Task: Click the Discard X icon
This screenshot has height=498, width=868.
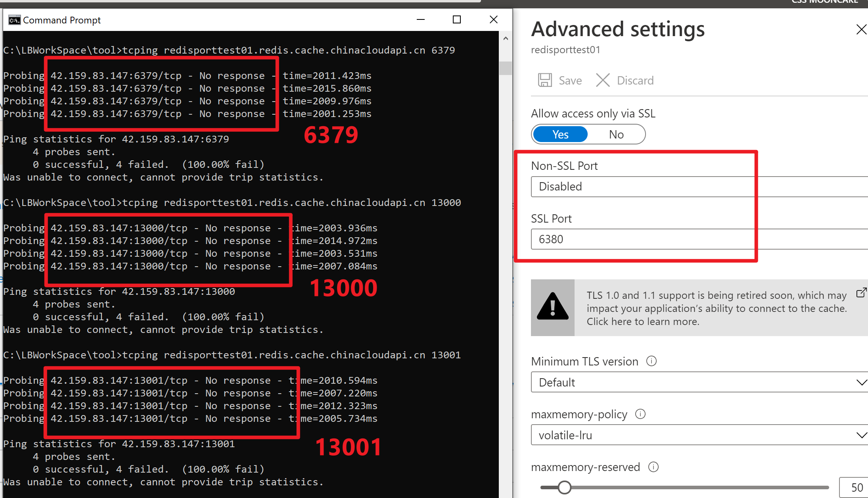Action: (603, 80)
